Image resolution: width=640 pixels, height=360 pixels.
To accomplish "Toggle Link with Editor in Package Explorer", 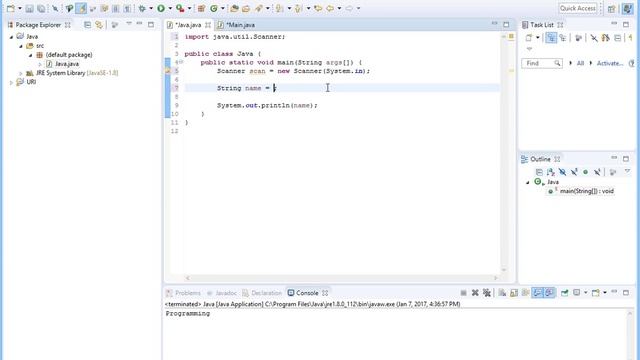I will [99, 25].
